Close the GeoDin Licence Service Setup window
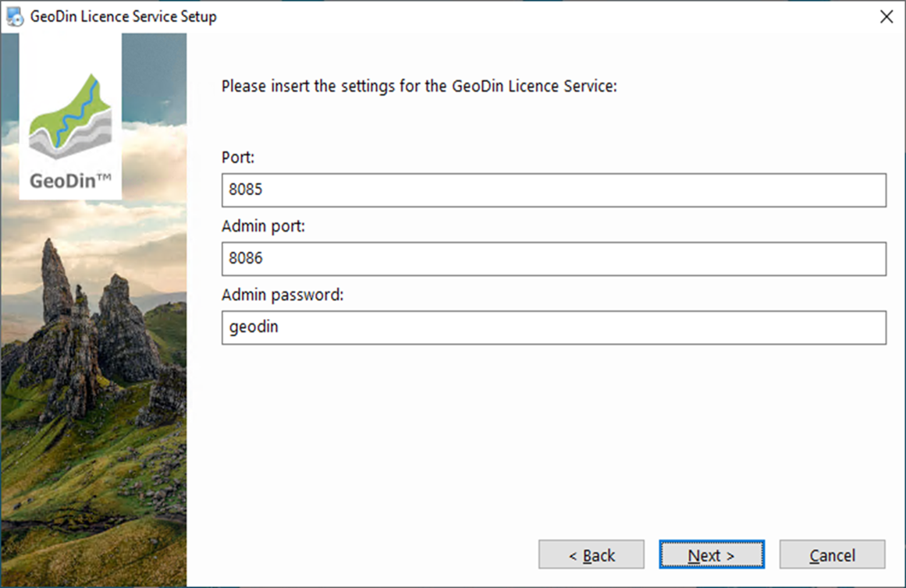 pos(886,16)
